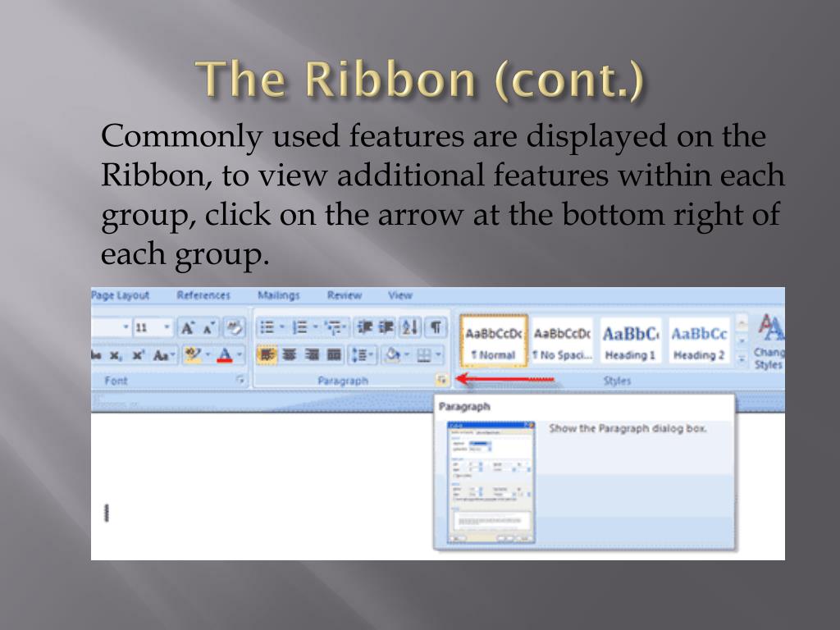The height and width of the screenshot is (630, 840).
Task: Click the Multilevel List icon
Action: [333, 327]
